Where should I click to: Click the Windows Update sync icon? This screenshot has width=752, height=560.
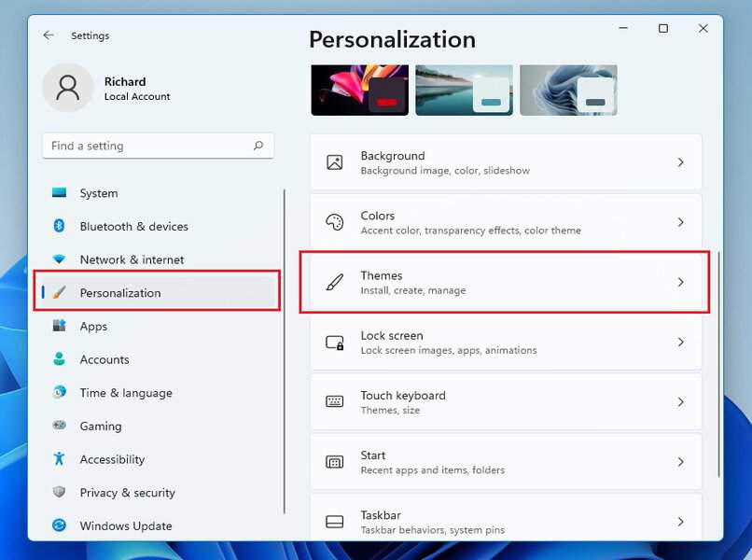[x=60, y=525]
